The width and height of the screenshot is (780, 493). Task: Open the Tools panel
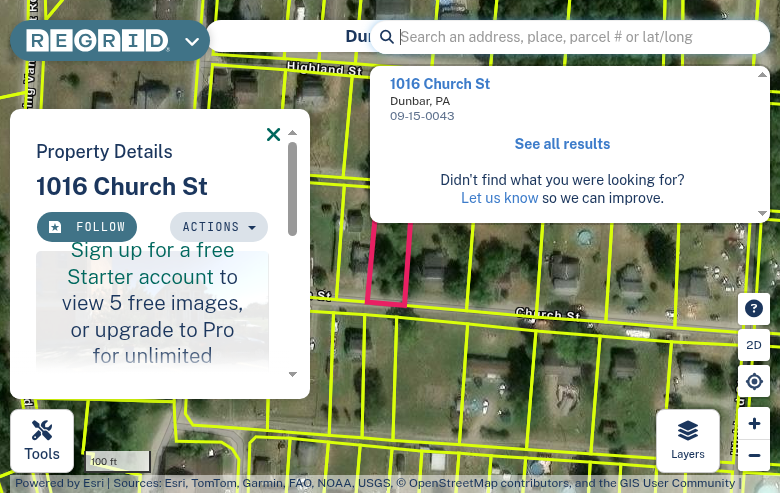pos(42,440)
